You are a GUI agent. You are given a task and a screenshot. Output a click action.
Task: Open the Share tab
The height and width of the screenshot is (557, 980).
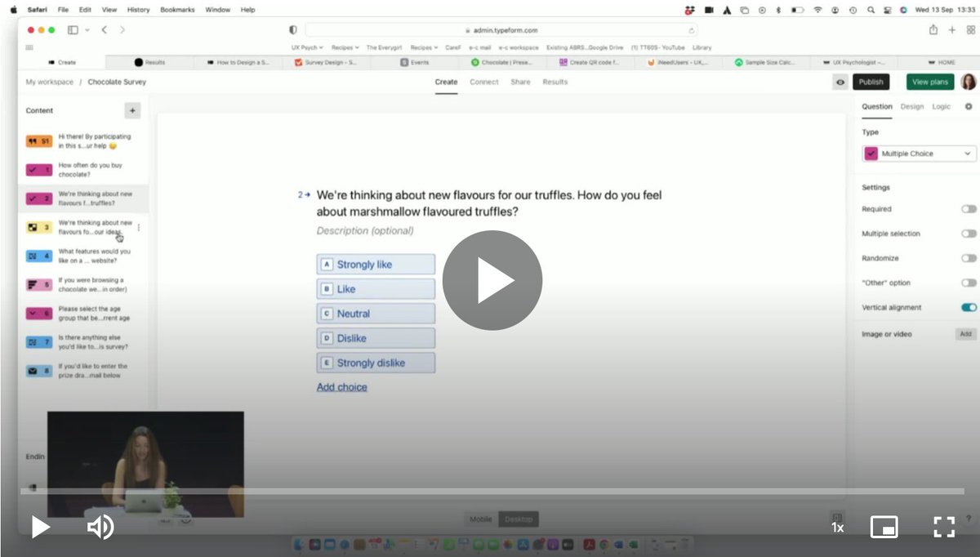[x=520, y=82]
